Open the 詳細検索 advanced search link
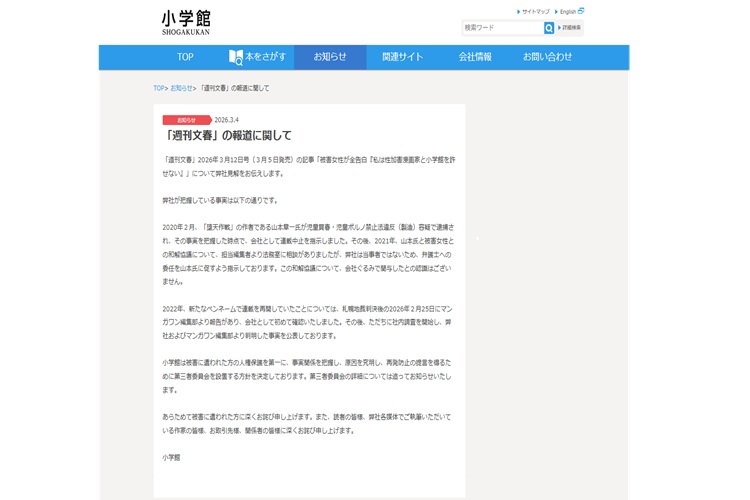This screenshot has height=500, width=750. click(569, 28)
